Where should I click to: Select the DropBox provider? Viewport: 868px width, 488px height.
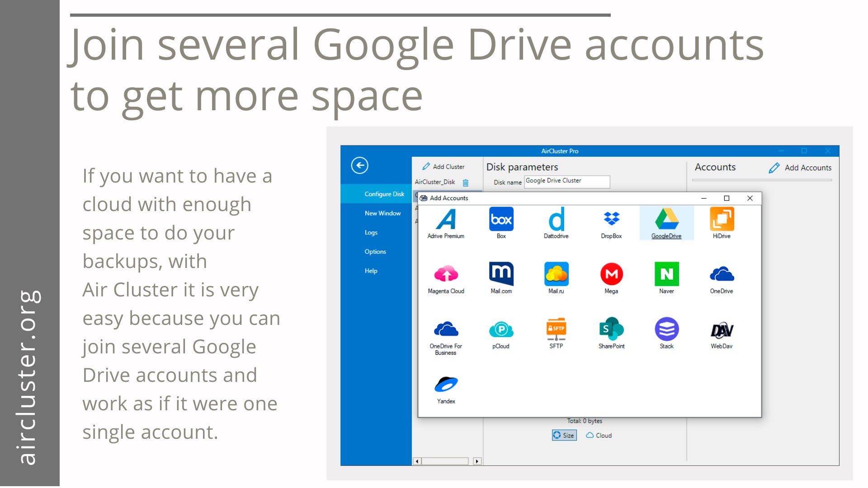[611, 223]
